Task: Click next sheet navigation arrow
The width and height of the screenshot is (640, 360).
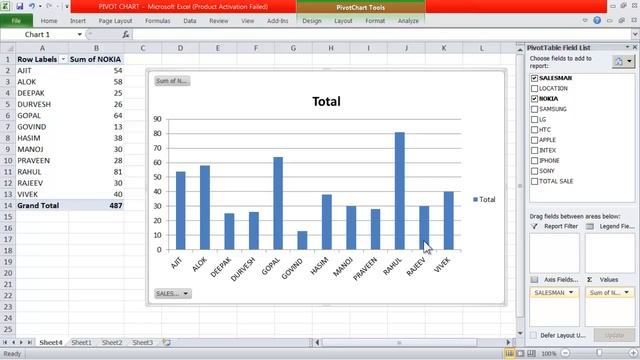Action: coord(21,342)
